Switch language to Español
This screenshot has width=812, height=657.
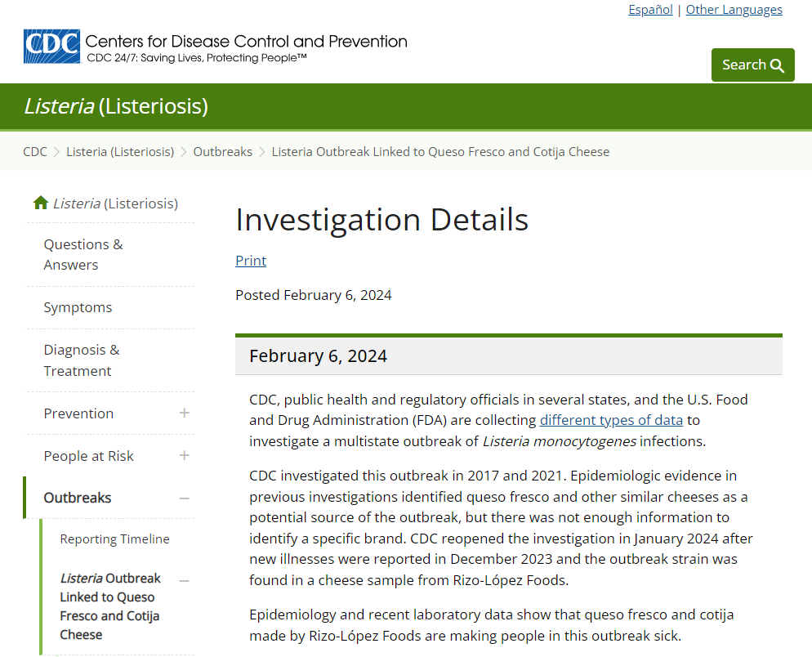pos(650,9)
